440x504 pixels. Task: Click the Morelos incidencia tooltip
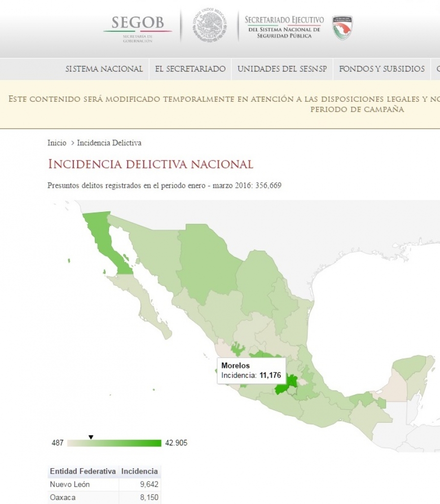pyautogui.click(x=251, y=370)
